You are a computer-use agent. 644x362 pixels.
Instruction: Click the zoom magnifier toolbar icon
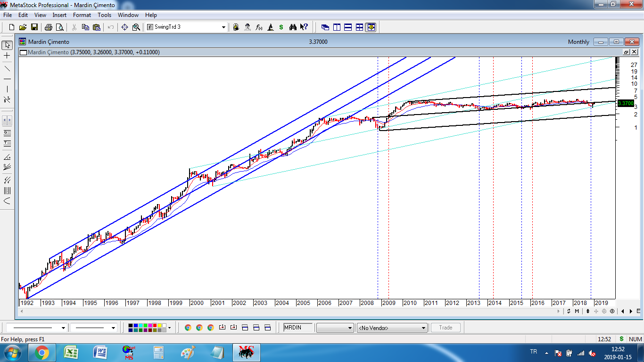[136, 27]
